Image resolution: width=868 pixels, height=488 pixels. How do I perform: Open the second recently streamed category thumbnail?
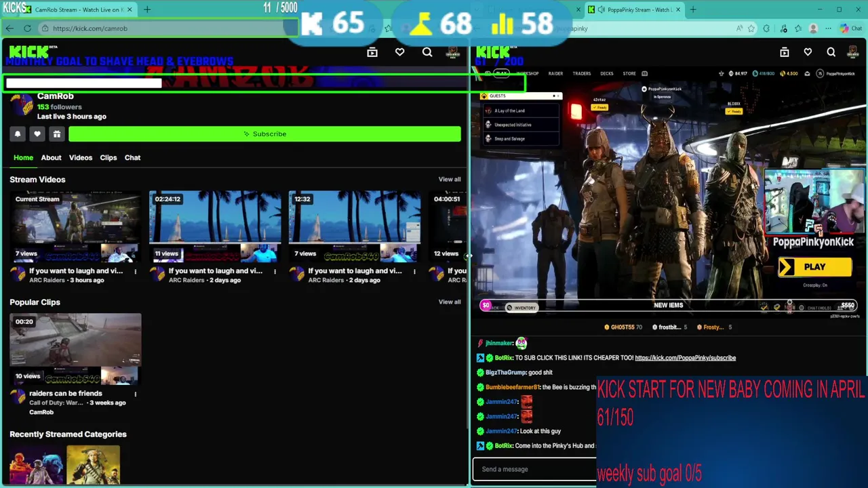(x=93, y=465)
